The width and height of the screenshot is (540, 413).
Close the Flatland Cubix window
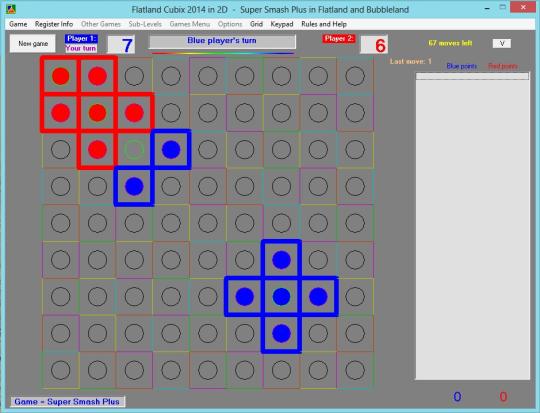point(523,7)
